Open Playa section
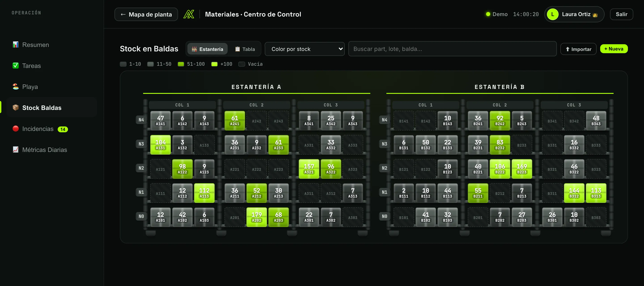644x286 pixels. [52, 87]
